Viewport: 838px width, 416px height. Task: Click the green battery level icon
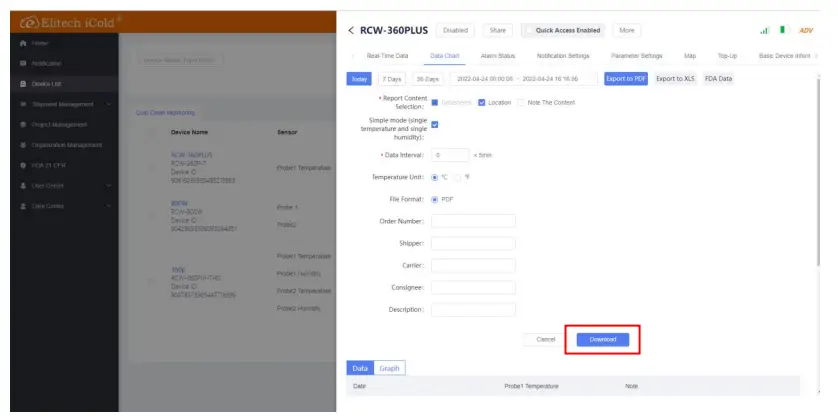click(x=782, y=30)
